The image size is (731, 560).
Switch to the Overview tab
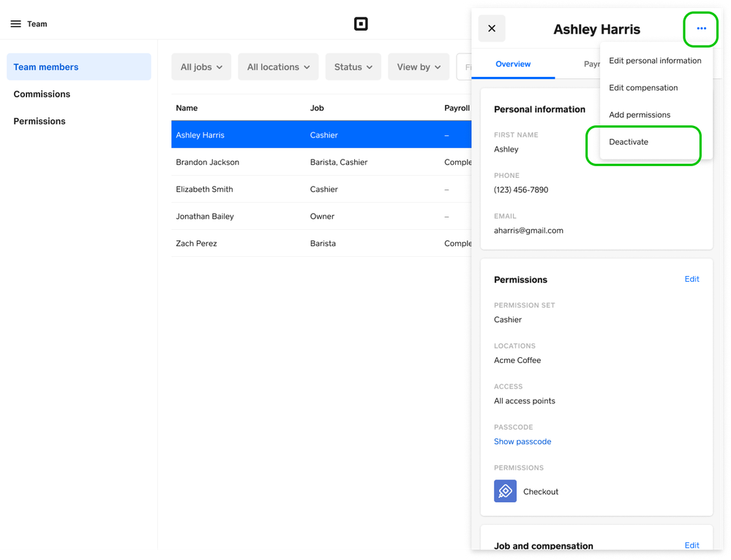click(513, 64)
